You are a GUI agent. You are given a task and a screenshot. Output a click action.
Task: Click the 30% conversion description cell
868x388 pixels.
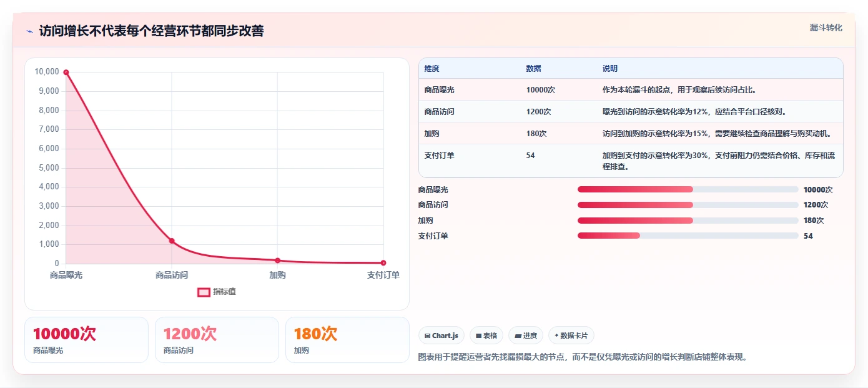click(x=719, y=161)
